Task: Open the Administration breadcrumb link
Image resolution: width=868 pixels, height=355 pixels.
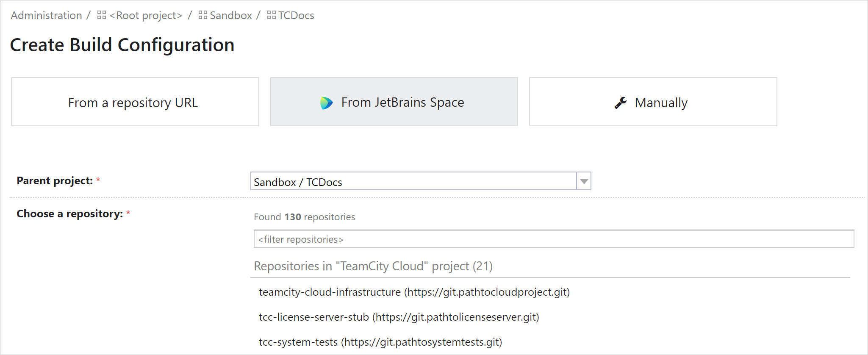Action: [46, 15]
